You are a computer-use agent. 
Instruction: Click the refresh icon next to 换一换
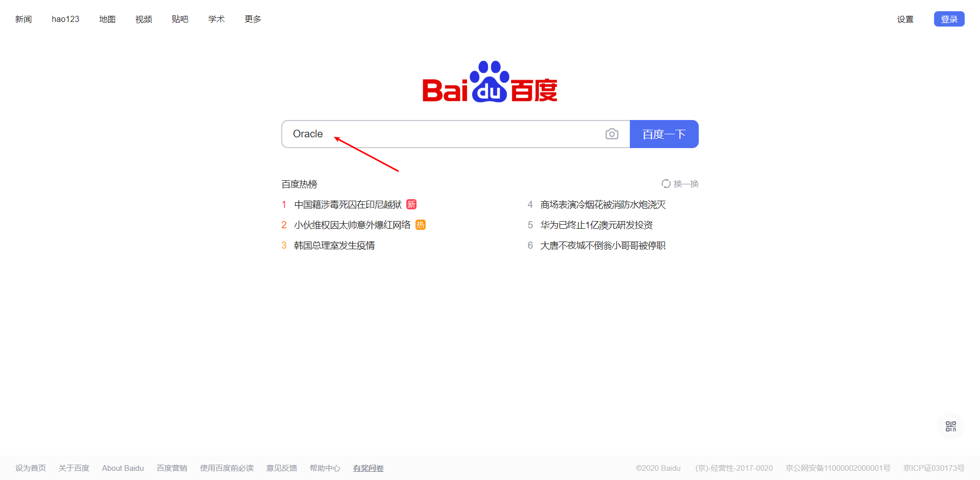pyautogui.click(x=666, y=184)
